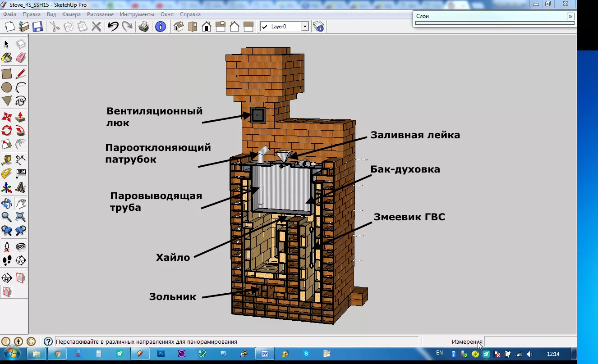
Task: Select the Paint Bucket tool
Action: (x=7, y=58)
